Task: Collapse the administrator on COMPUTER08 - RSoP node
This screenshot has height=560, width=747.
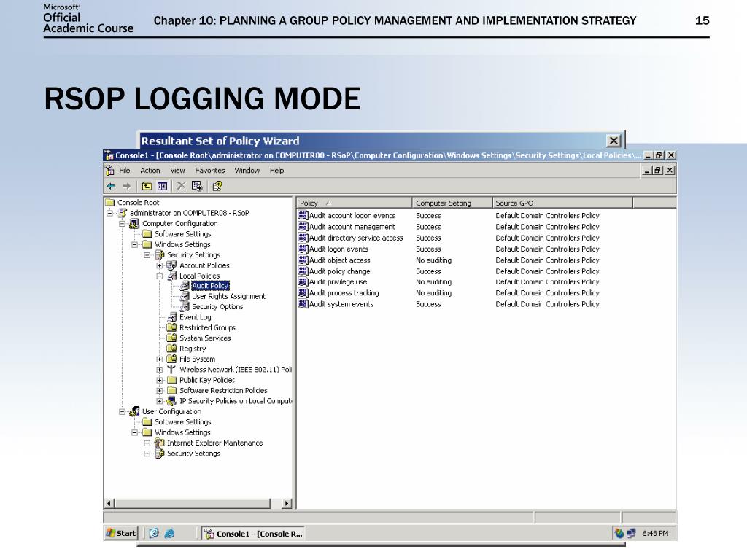Action: click(110, 213)
